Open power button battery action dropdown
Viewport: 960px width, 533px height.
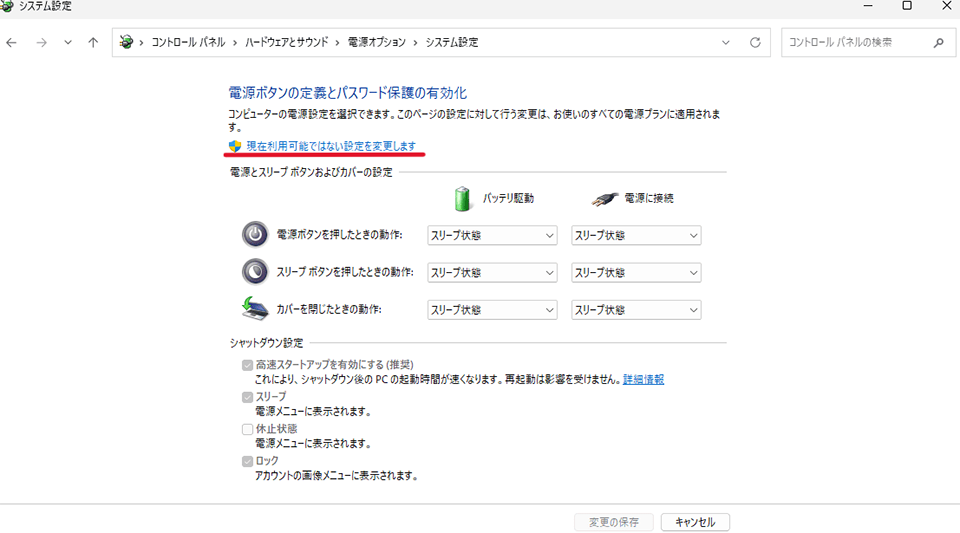492,236
